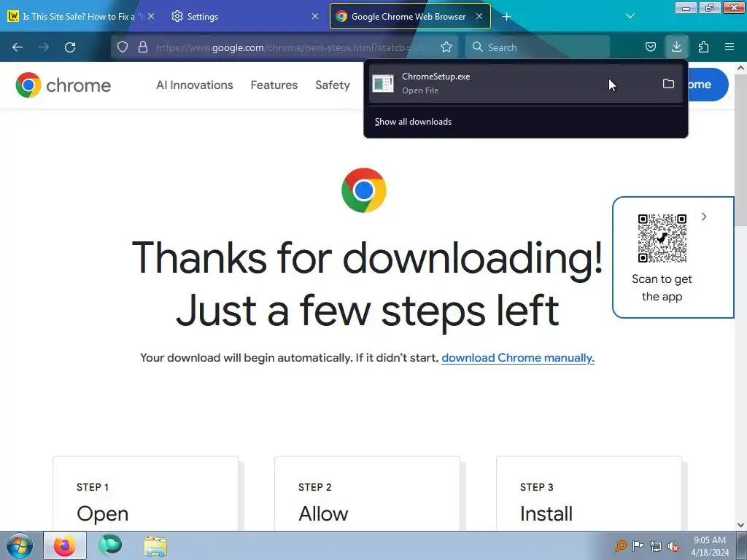Open Action Center flag icon
Viewport: 747px width, 560px height.
638,545
